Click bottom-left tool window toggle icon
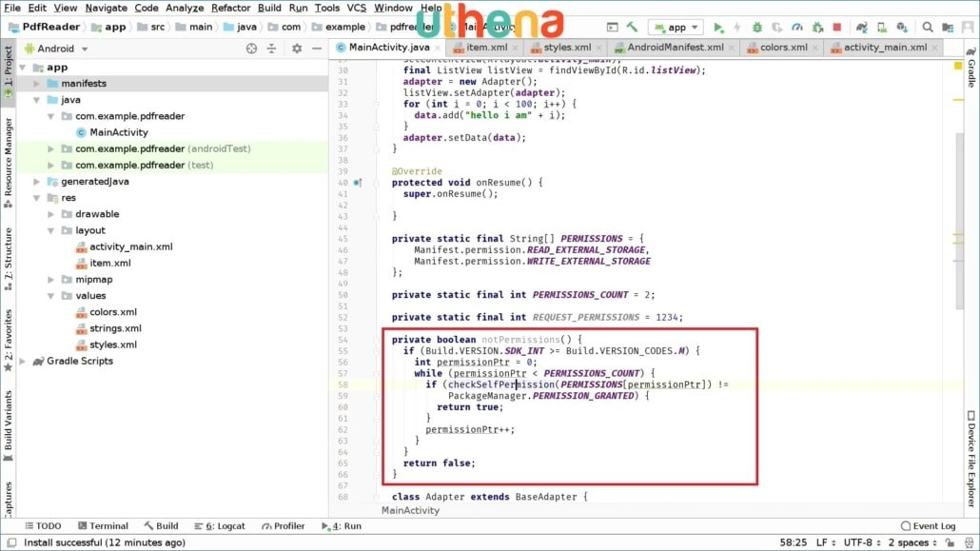Screen dimensions: 980x551 [11, 542]
